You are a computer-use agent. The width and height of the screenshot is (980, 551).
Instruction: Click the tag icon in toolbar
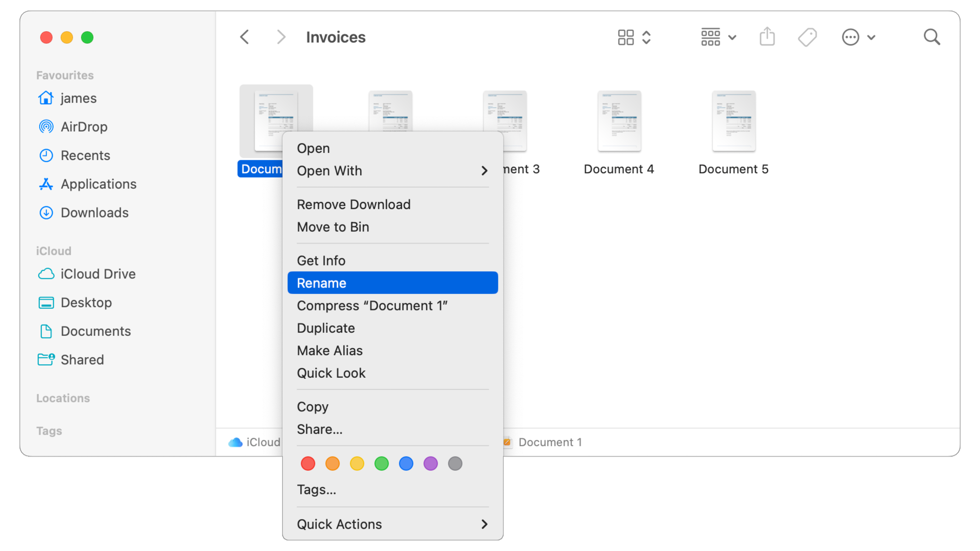tap(807, 37)
